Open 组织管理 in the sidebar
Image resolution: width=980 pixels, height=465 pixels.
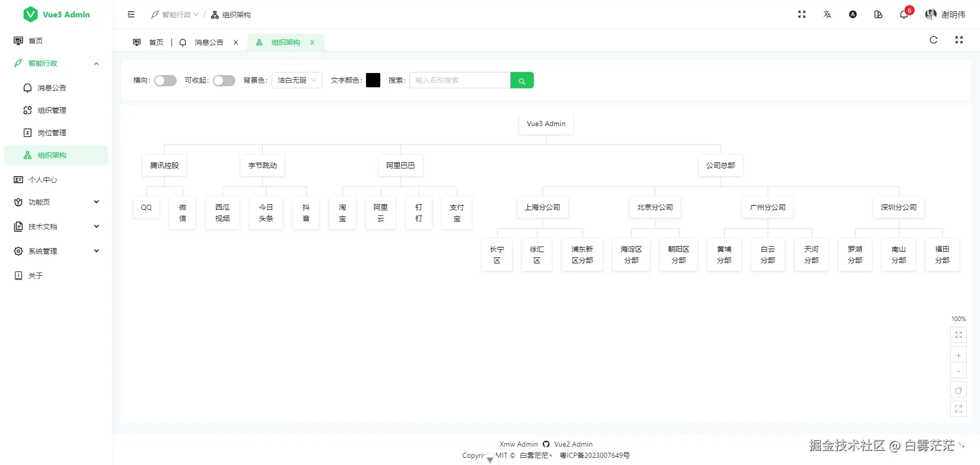coord(56,110)
